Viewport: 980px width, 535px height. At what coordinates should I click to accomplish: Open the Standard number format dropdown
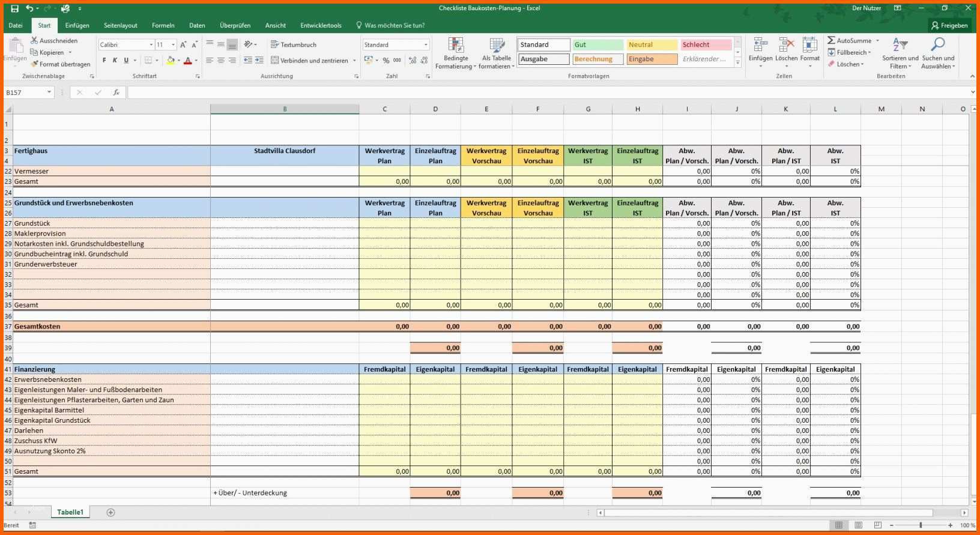(x=426, y=44)
